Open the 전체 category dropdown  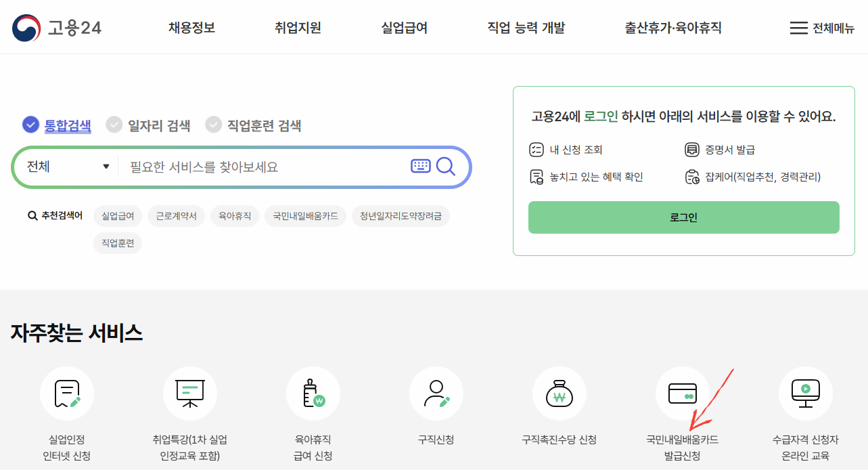click(x=66, y=166)
